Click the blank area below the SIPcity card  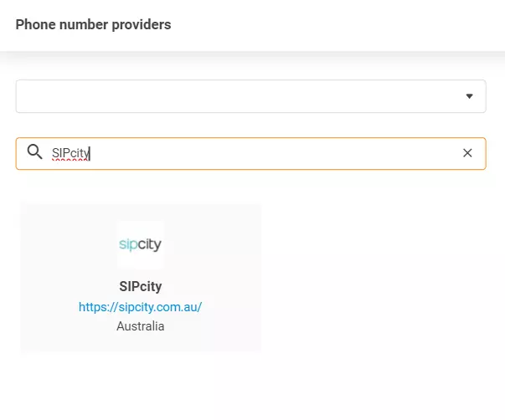click(140, 385)
